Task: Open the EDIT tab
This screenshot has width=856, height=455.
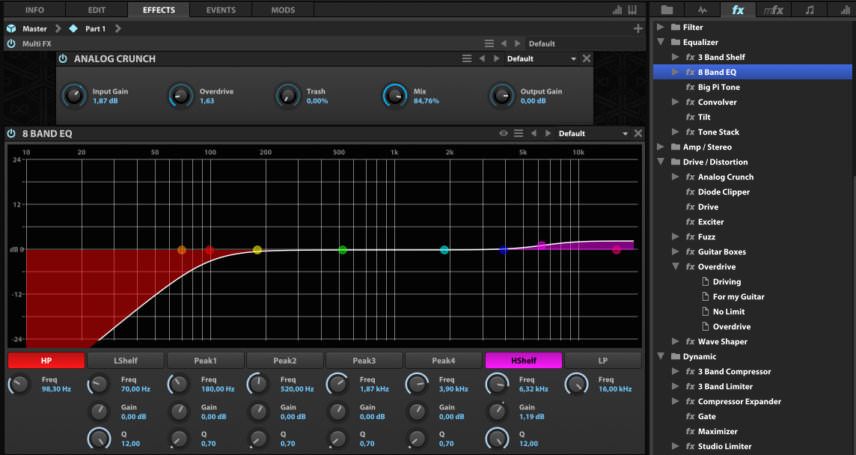Action: pyautogui.click(x=97, y=10)
